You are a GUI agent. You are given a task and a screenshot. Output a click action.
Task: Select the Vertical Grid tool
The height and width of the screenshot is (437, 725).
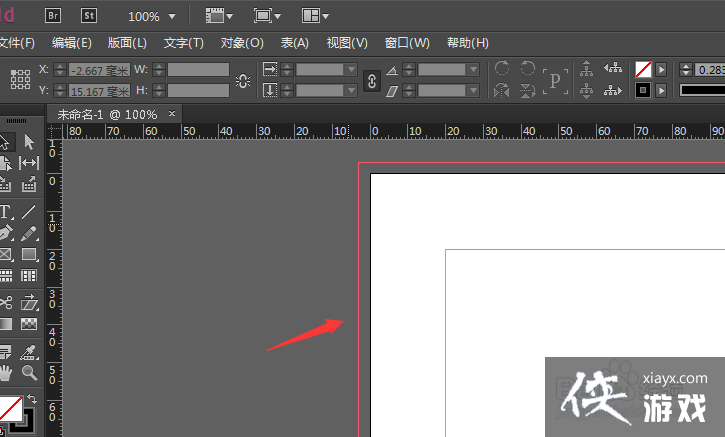[x=29, y=276]
